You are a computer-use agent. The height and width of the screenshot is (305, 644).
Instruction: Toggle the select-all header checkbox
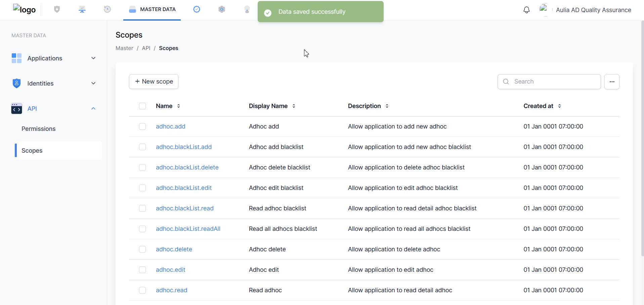[x=142, y=106]
